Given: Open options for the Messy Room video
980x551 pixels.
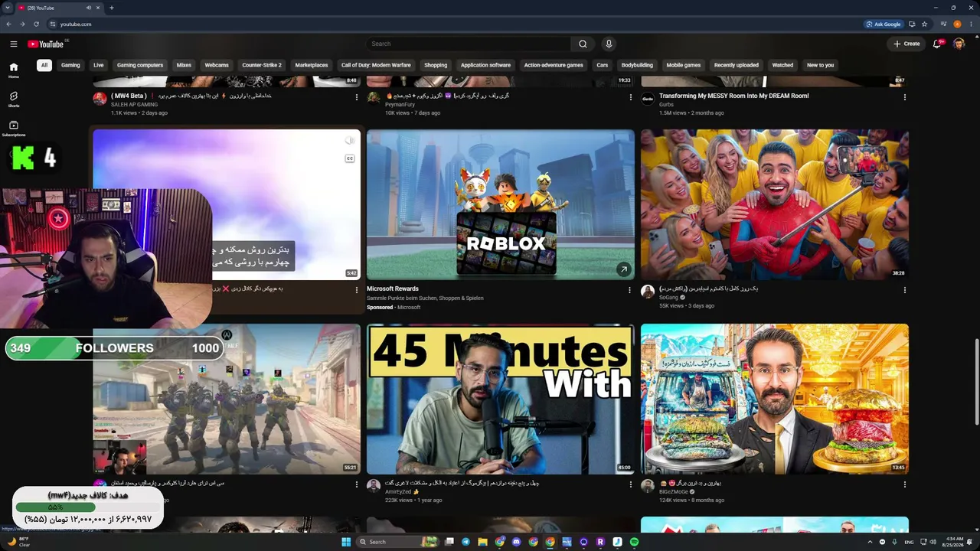Looking at the screenshot, I should (x=904, y=97).
